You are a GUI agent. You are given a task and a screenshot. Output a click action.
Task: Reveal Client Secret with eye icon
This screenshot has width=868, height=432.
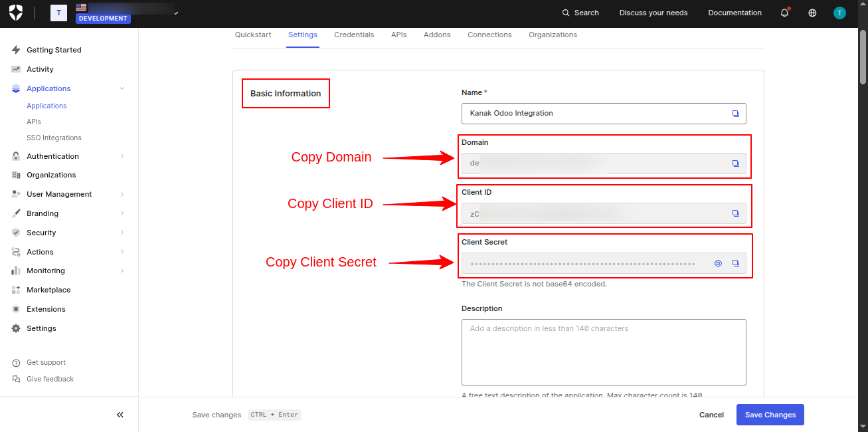[x=718, y=263]
